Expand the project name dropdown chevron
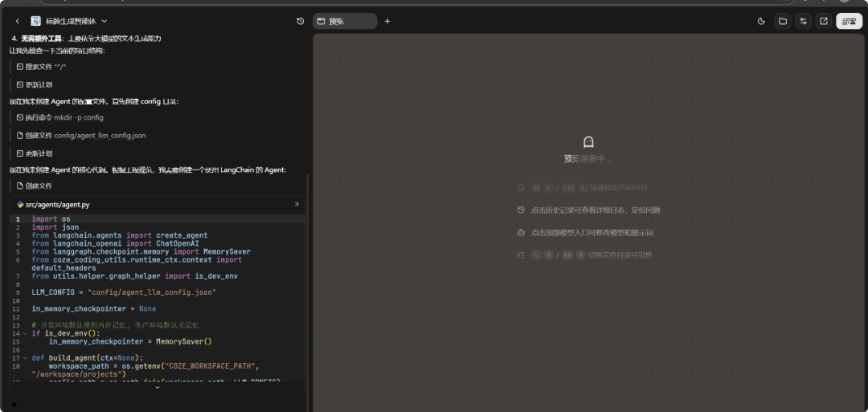The width and height of the screenshot is (868, 412). point(104,21)
